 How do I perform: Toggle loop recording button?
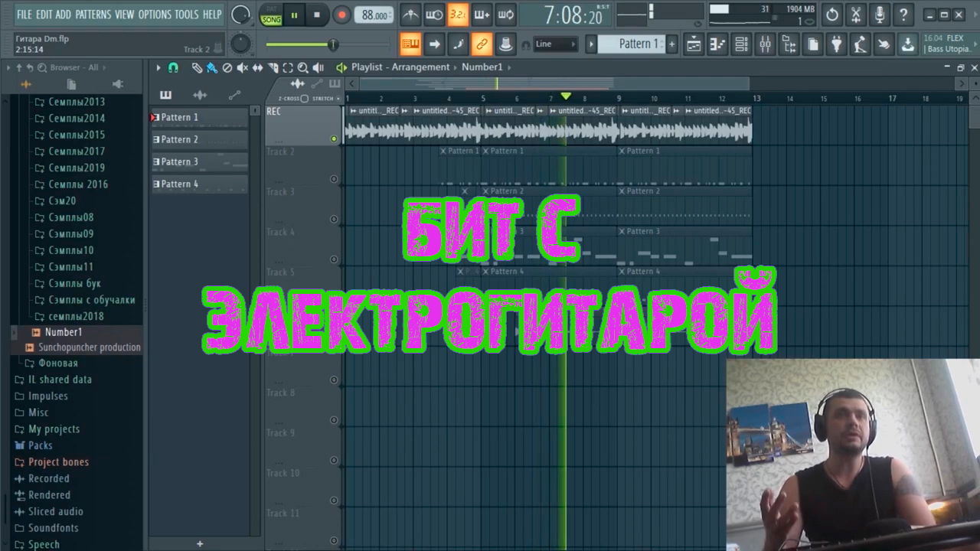[505, 15]
